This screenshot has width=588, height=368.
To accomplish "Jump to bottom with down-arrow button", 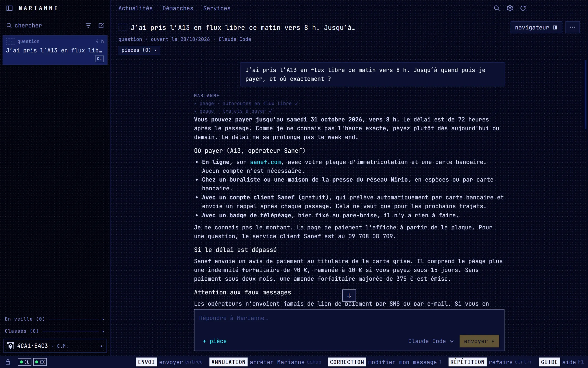I will [x=349, y=295].
